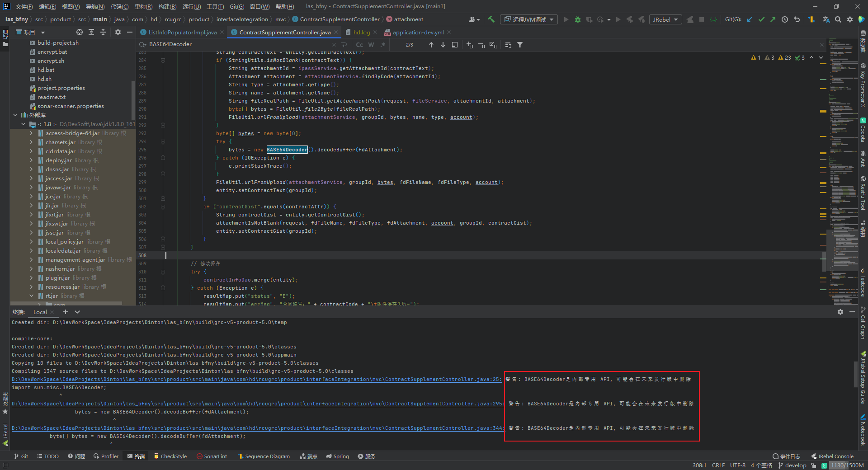Image resolution: width=868 pixels, height=470 pixels.
Task: Open IDE settings with the gear icon
Action: [x=850, y=19]
